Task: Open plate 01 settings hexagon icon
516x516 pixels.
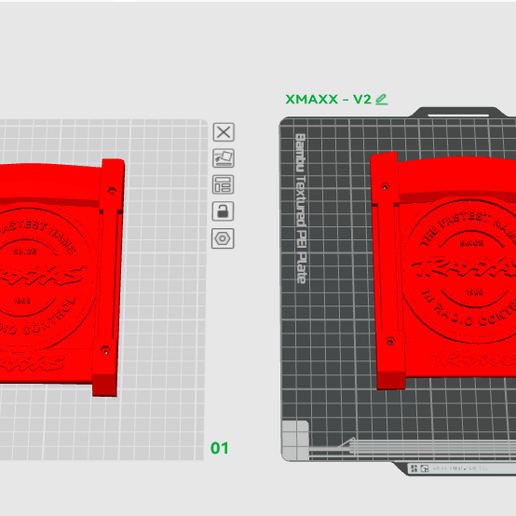Action: 223,239
